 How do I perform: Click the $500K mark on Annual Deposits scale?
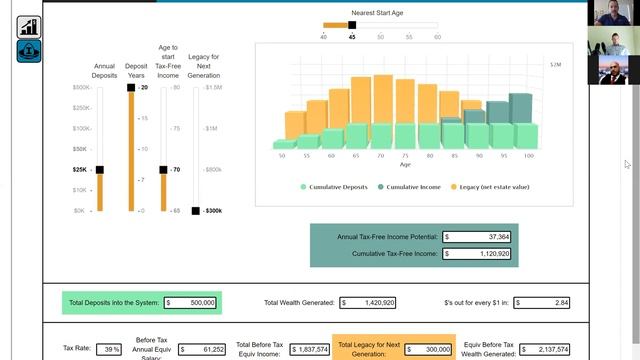pos(81,87)
